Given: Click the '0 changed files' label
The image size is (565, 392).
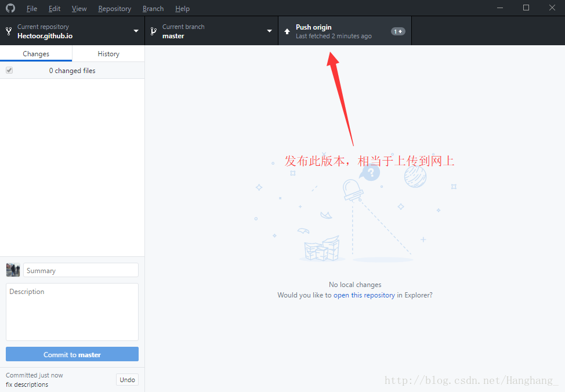Looking at the screenshot, I should click(x=72, y=71).
